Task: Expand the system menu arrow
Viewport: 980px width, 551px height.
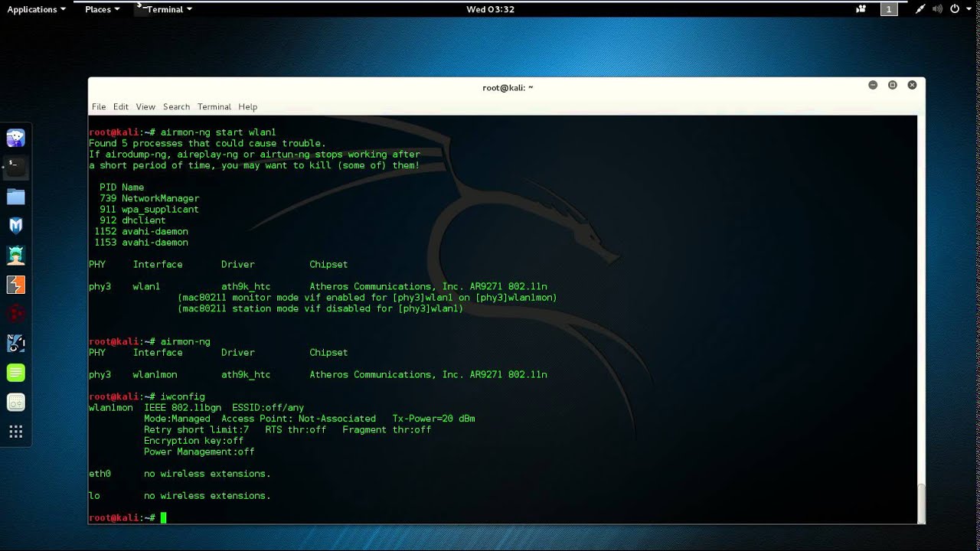Action: click(968, 9)
